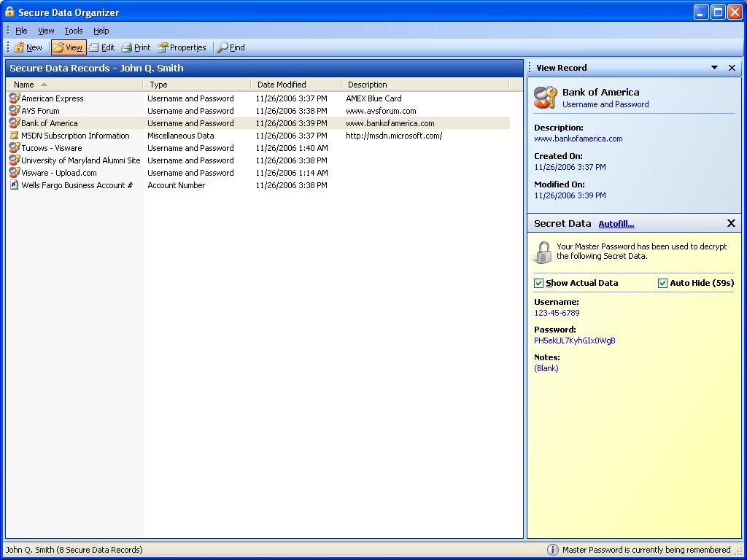
Task: Click the toolbar drag handle beside New
Action: (8, 47)
